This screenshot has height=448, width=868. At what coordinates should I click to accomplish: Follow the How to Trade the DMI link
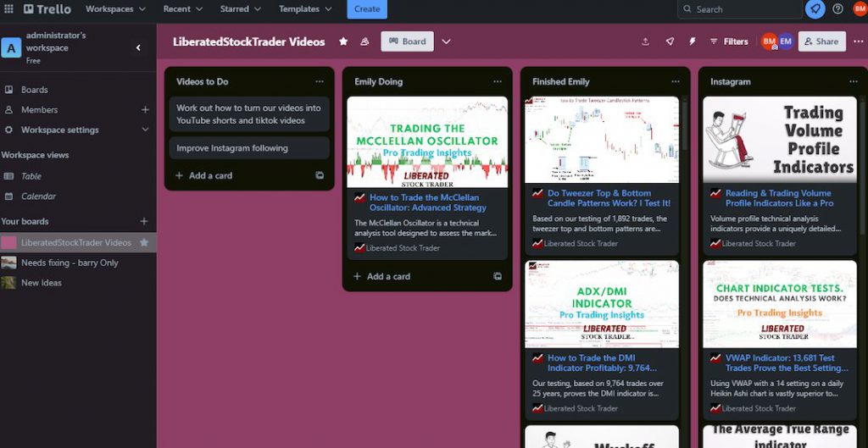tap(603, 362)
